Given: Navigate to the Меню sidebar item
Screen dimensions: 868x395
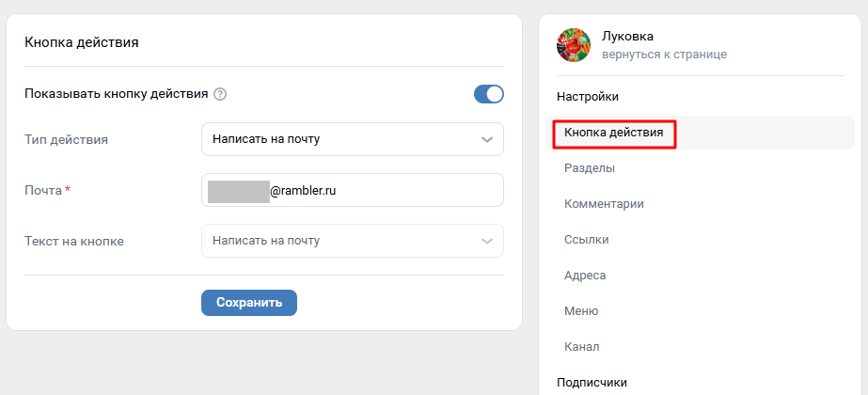Looking at the screenshot, I should click(581, 311).
